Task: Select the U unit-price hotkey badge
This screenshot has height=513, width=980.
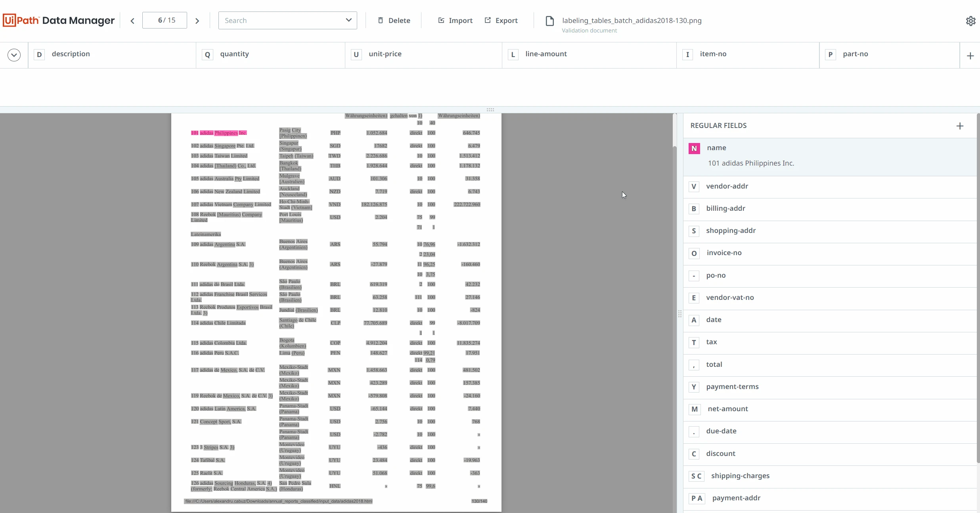Action: point(356,54)
